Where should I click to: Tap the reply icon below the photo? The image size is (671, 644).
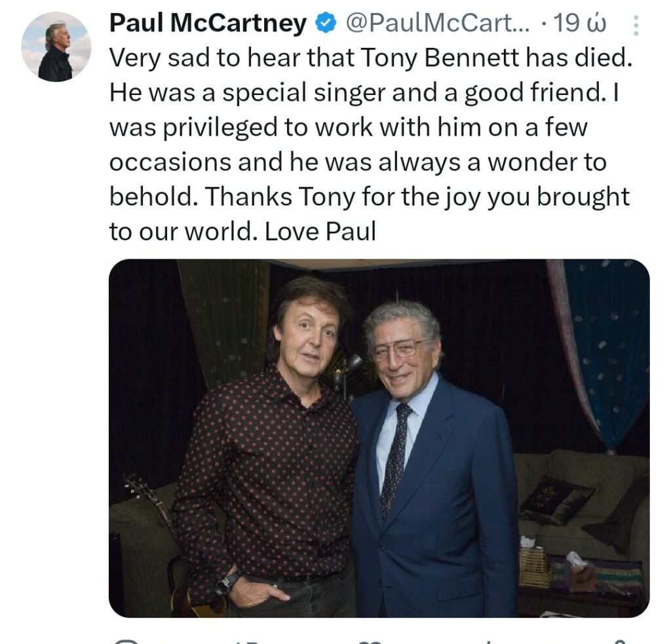click(126, 641)
